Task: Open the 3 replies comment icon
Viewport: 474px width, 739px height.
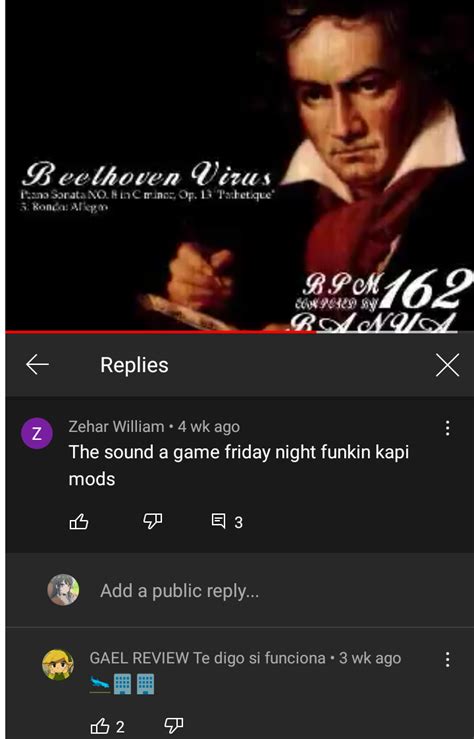Action: pyautogui.click(x=227, y=522)
